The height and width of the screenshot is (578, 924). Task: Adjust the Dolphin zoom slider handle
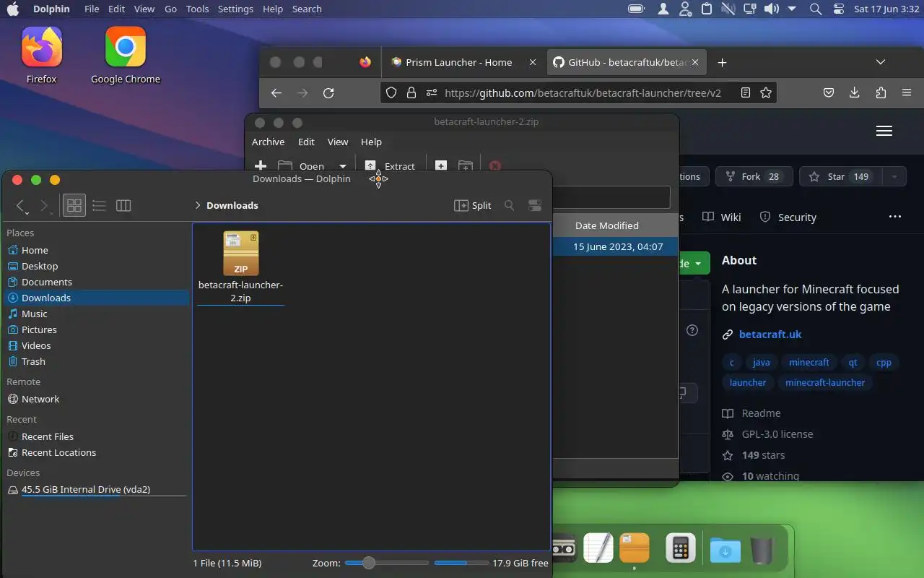click(x=369, y=563)
